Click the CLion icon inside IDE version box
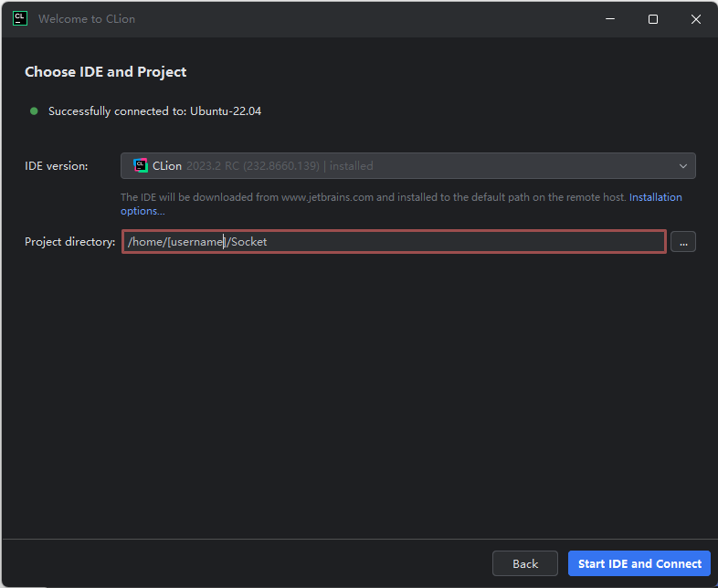 [141, 166]
